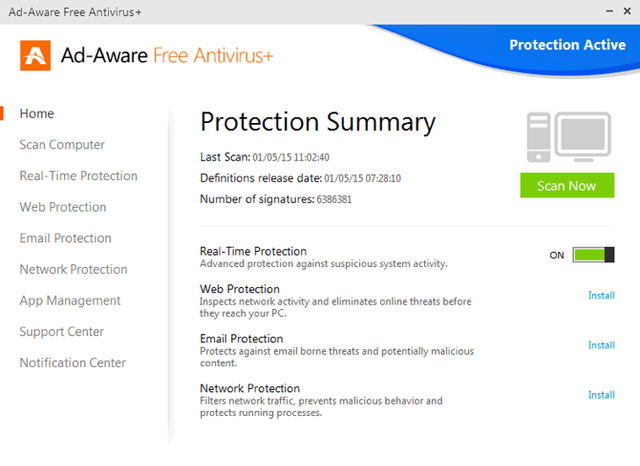Click the orange Ad-Aware logo icon
640x466 pixels.
click(x=36, y=55)
